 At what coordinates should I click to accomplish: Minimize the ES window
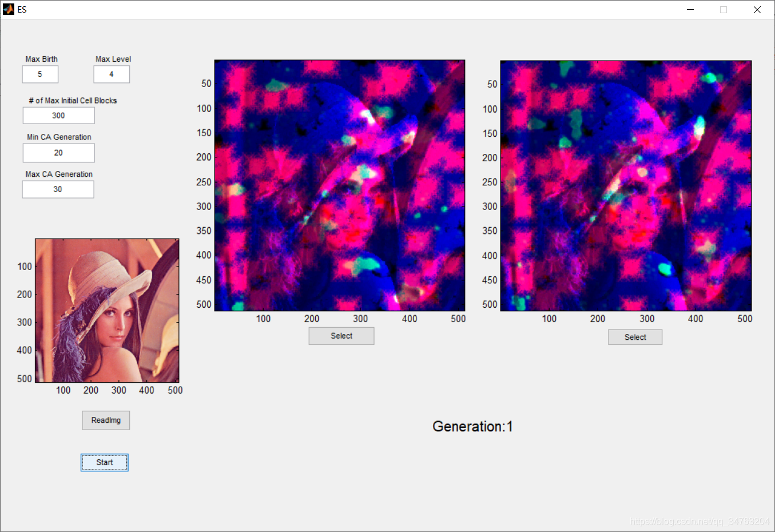point(690,10)
